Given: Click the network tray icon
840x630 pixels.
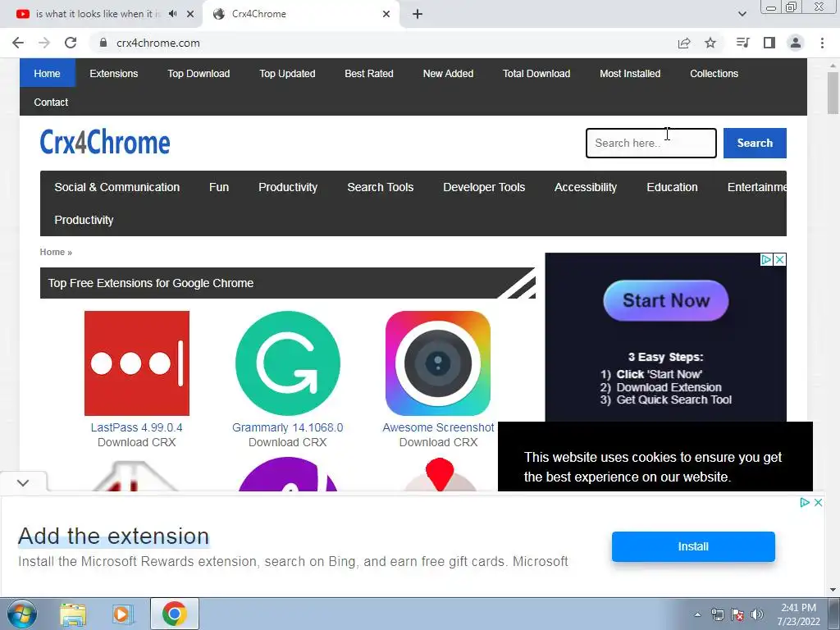Looking at the screenshot, I should click(x=717, y=614).
